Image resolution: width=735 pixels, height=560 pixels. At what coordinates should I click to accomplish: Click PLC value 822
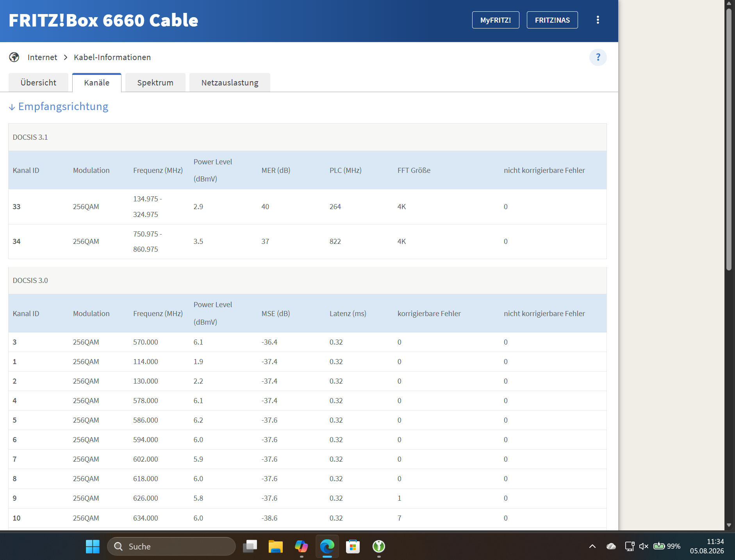[335, 242]
